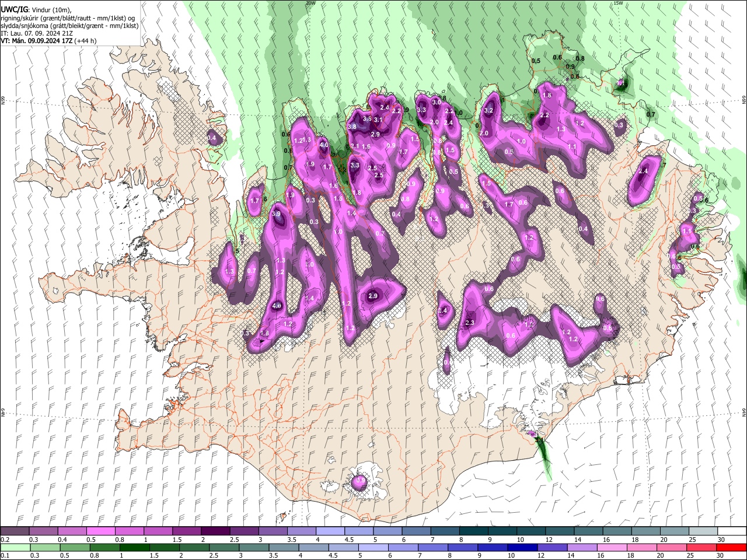Select the bottom-row legend swatch starting at 8
747x560 pixels.
463,547
